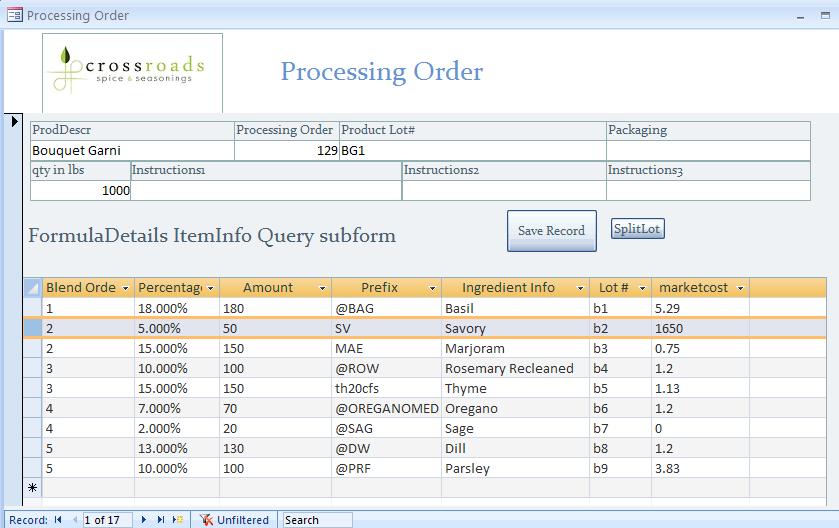Jump to last record button
The height and width of the screenshot is (528, 839).
click(160, 520)
